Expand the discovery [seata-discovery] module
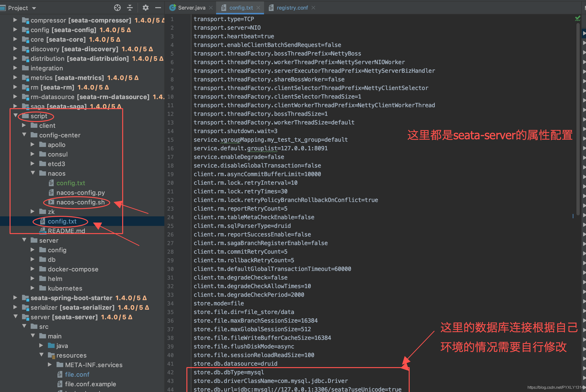 click(15, 49)
